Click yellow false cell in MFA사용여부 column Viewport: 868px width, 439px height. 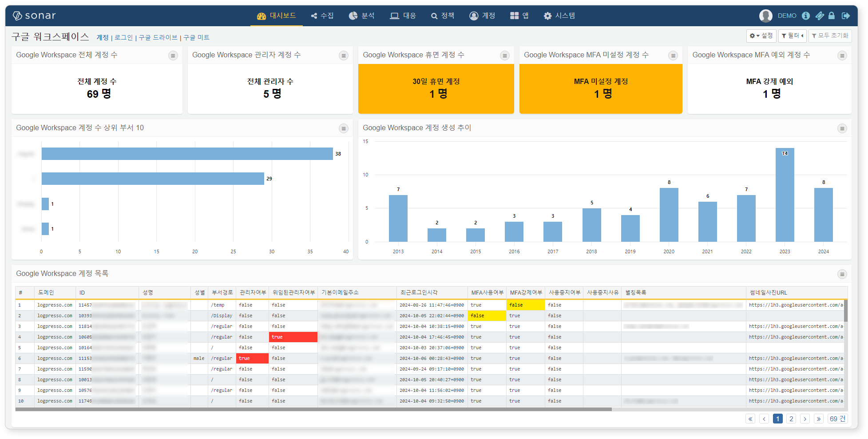pos(487,315)
